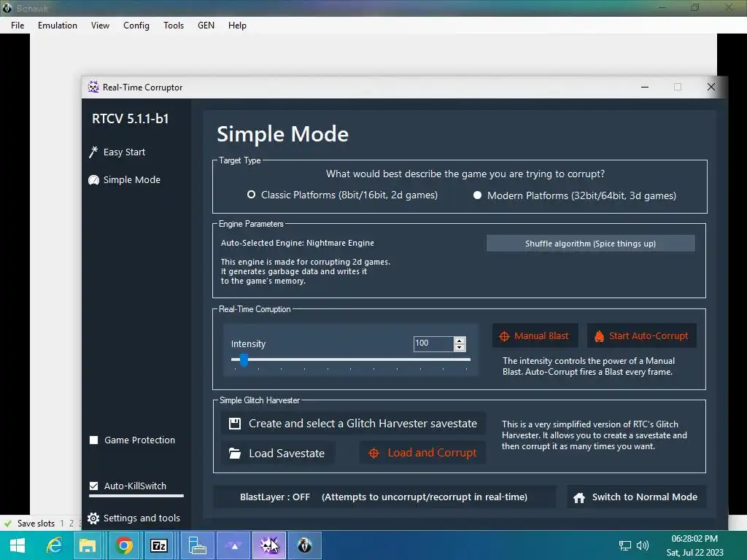Click the volume icon in system tray
Screen dimensions: 747x560
click(x=643, y=545)
